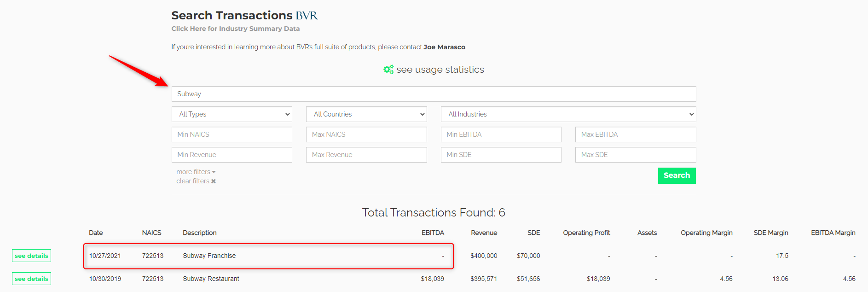868x292 pixels.
Task: Click the Max SDE input box
Action: tap(635, 155)
